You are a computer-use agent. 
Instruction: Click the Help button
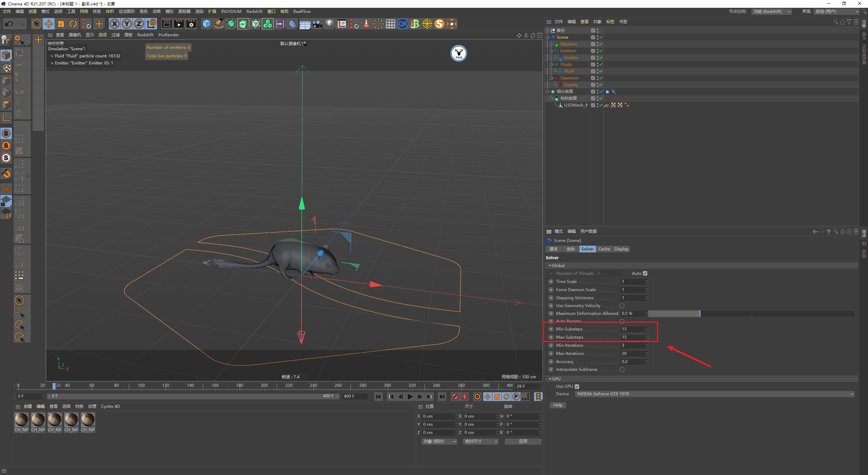558,405
